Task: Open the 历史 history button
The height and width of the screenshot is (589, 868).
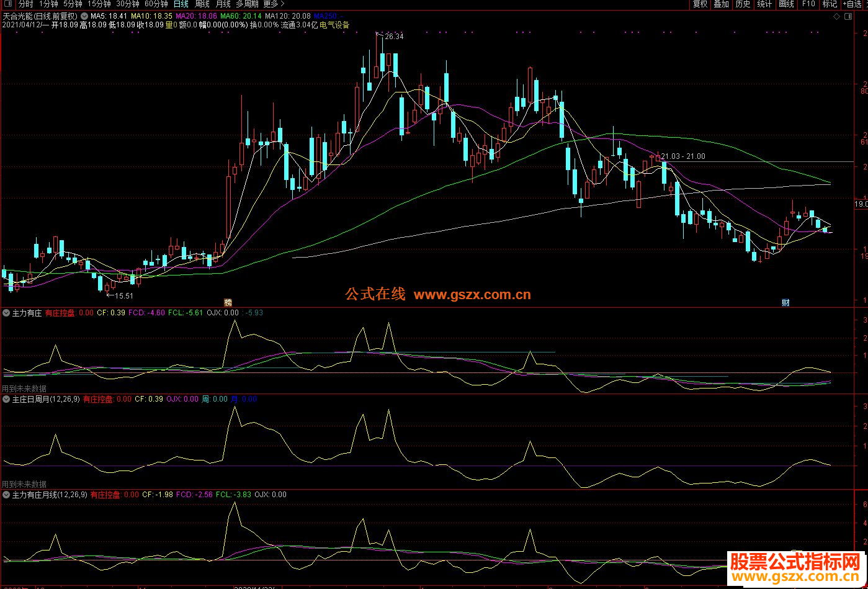Action: click(743, 4)
